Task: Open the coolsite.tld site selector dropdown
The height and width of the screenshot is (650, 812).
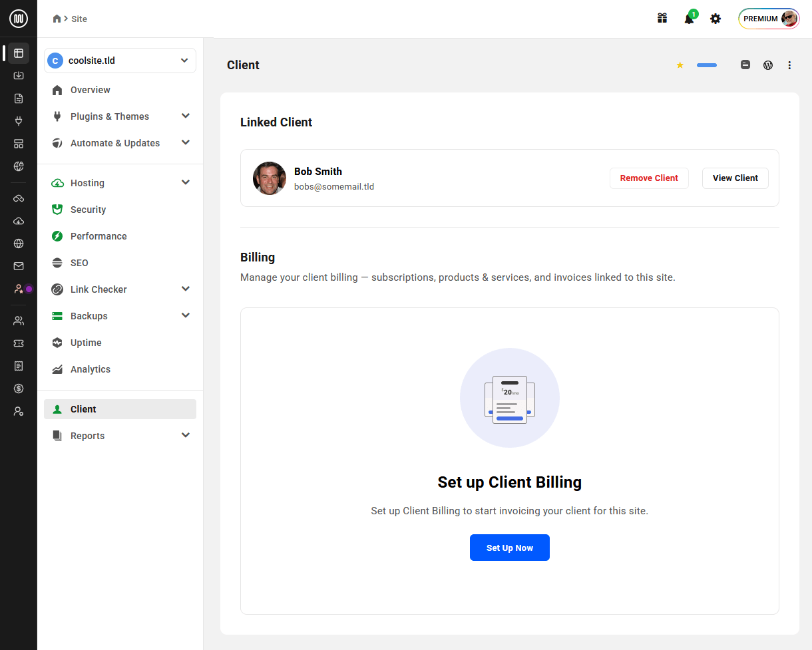Action: [x=120, y=61]
